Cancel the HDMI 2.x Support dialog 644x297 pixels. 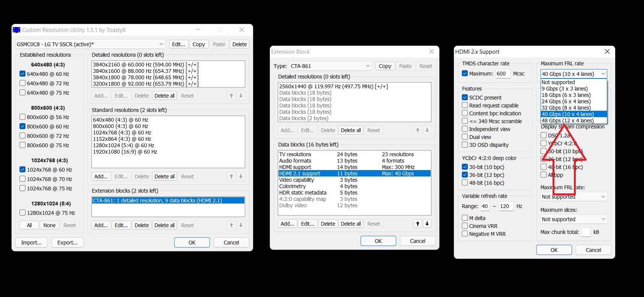pos(593,250)
